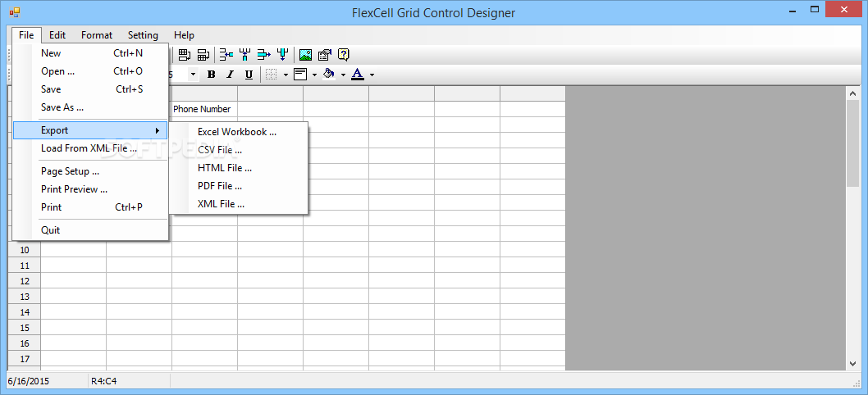
Task: Choose Open ... from the File menu
Action: tap(90, 70)
